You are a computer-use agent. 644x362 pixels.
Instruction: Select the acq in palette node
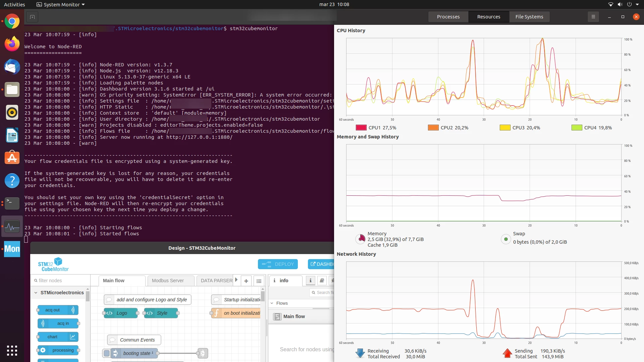[x=58, y=323]
